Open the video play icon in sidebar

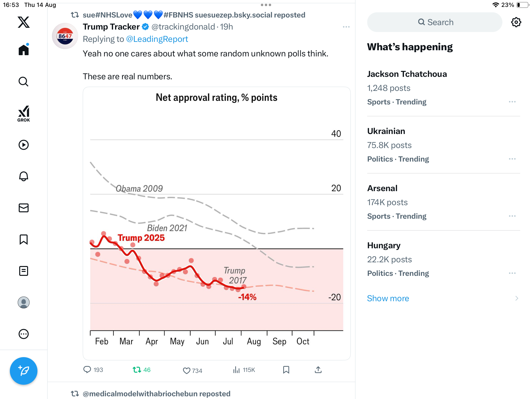(24, 145)
